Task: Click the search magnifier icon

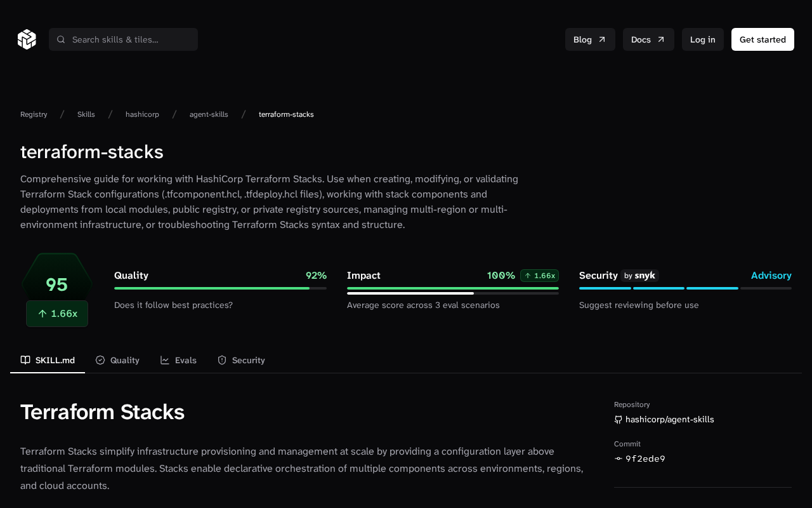Action: (61, 39)
